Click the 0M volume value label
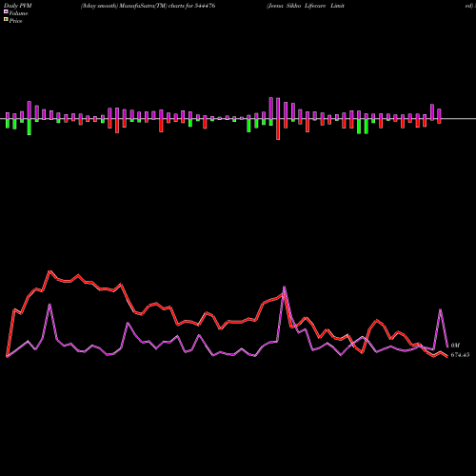 coord(455,346)
